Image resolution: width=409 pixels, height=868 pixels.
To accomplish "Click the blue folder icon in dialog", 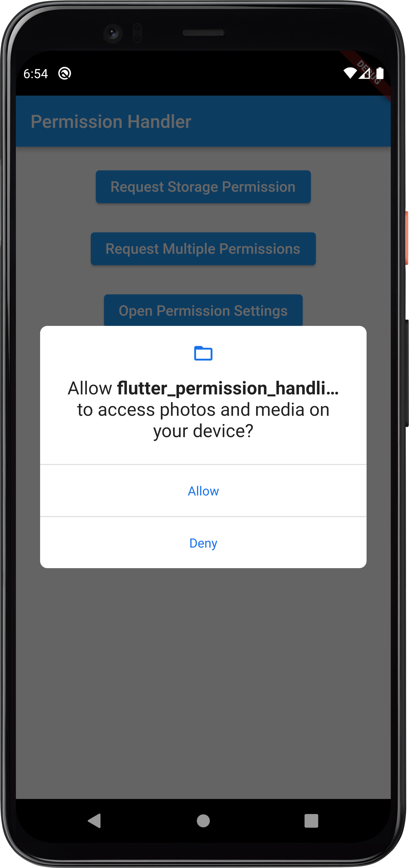I will (x=203, y=353).
